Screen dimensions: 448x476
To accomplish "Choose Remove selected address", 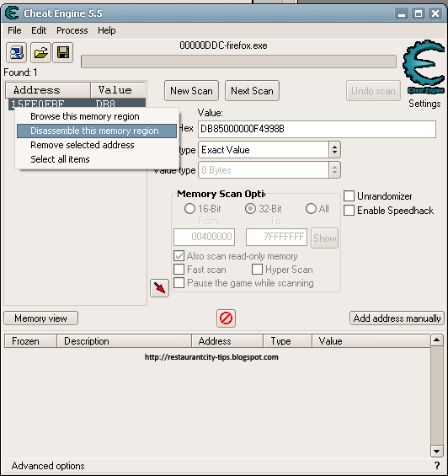I will click(97, 145).
